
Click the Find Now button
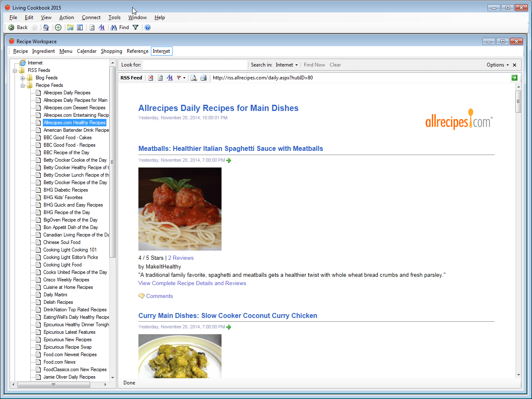point(314,65)
